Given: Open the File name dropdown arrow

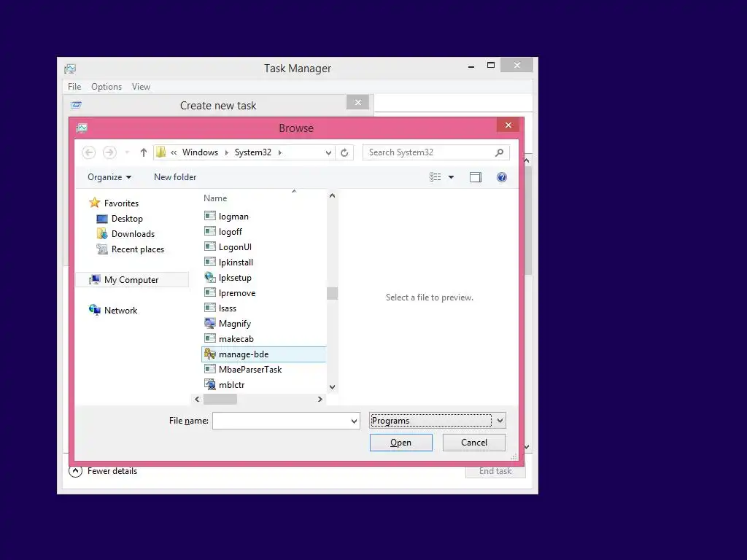Looking at the screenshot, I should click(354, 421).
